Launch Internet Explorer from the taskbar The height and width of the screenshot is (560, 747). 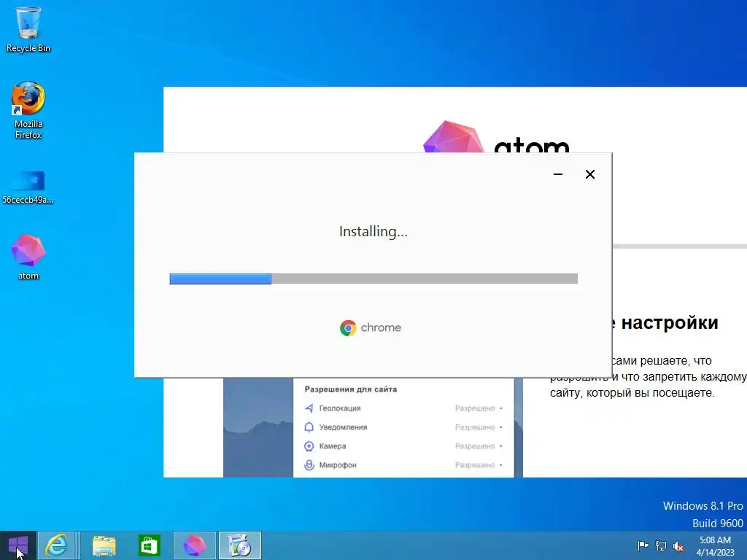[x=56, y=545]
